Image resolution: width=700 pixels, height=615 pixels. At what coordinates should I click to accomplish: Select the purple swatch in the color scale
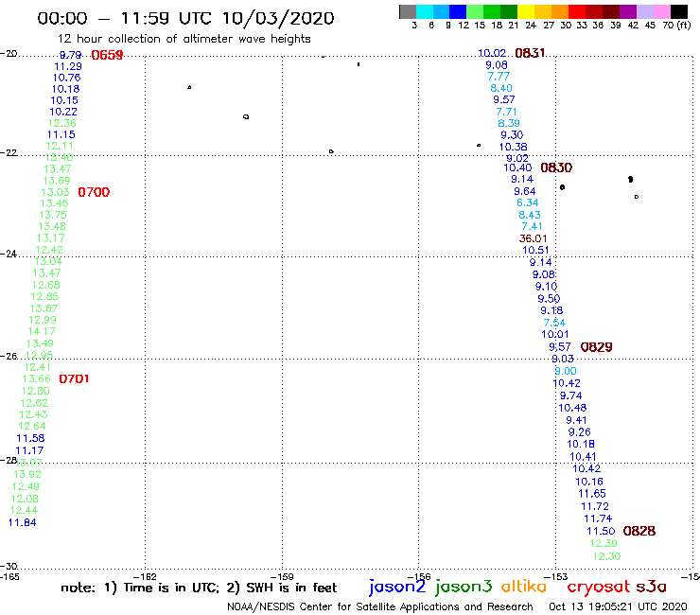[x=628, y=11]
